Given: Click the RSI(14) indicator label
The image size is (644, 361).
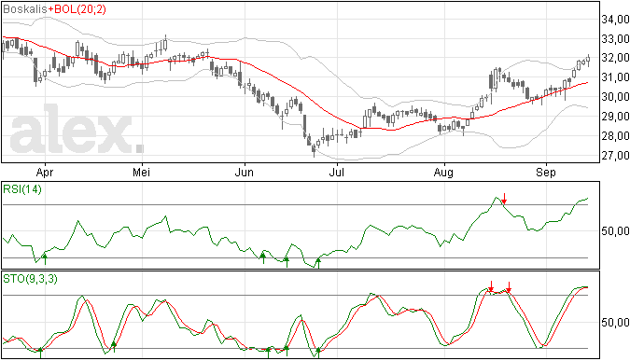Looking at the screenshot, I should [x=22, y=189].
